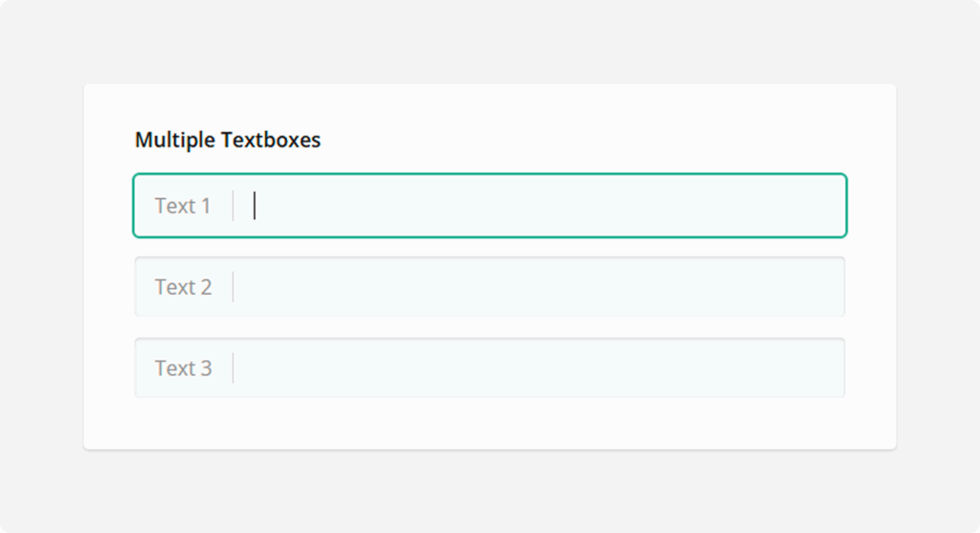
Task: Click the word "Multiple" in the heading
Action: point(175,140)
